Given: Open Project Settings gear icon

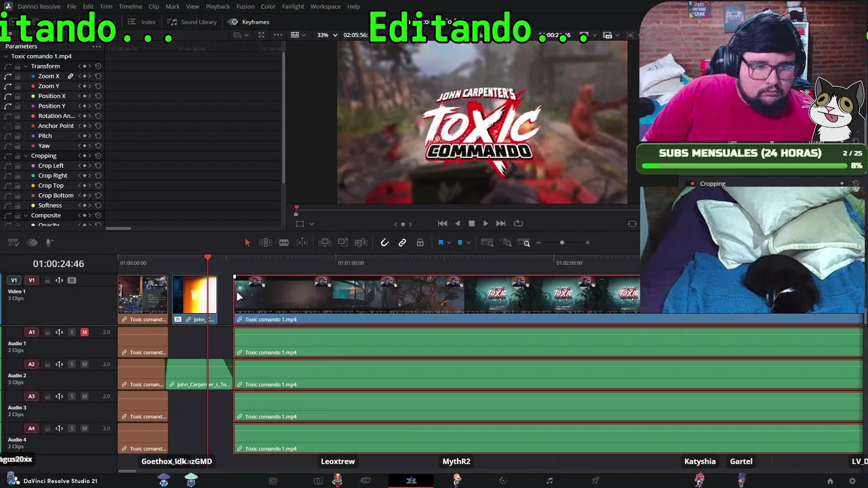Looking at the screenshot, I should (852, 481).
